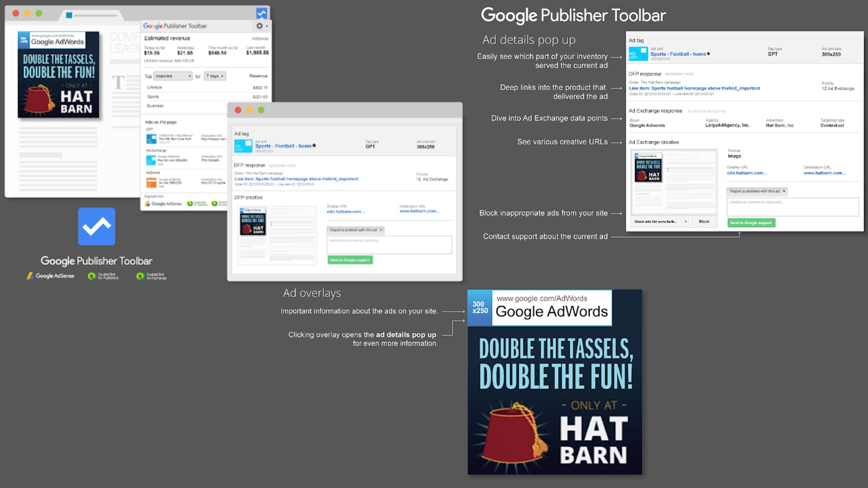Viewport: 868px width, 488px height.
Task: Click the Google AdSense logo under Signed into
Action: click(163, 204)
